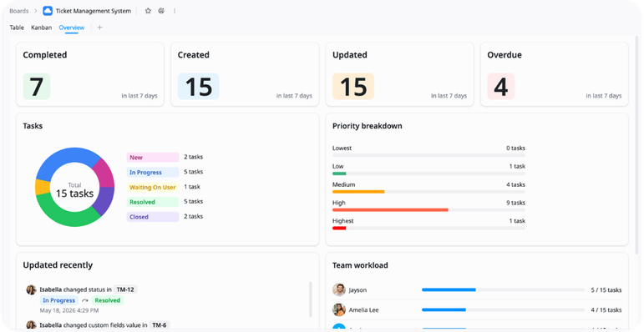Click status change arrow between In Progress and Resolved
644x332 pixels.
click(85, 300)
